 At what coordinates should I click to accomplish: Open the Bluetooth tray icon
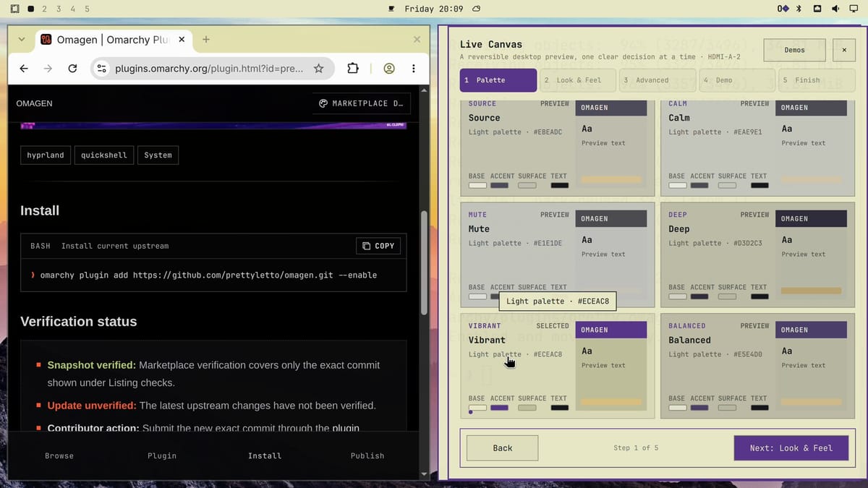799,9
